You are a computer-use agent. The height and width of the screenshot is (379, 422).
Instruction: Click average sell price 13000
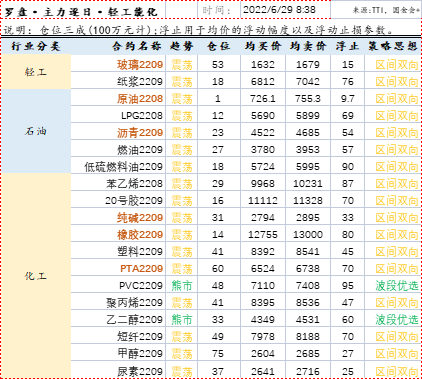[x=308, y=235]
